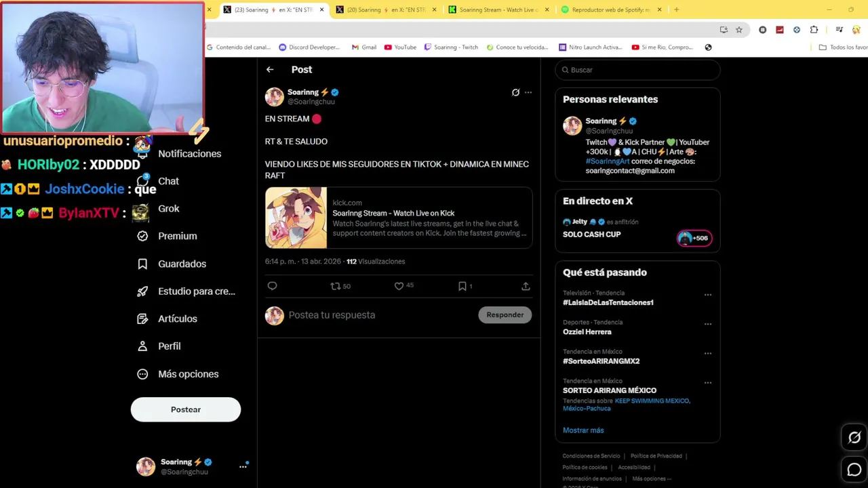Open more options for #SorteoARIRANGMX2 trend
This screenshot has height=488, width=868.
point(708,353)
